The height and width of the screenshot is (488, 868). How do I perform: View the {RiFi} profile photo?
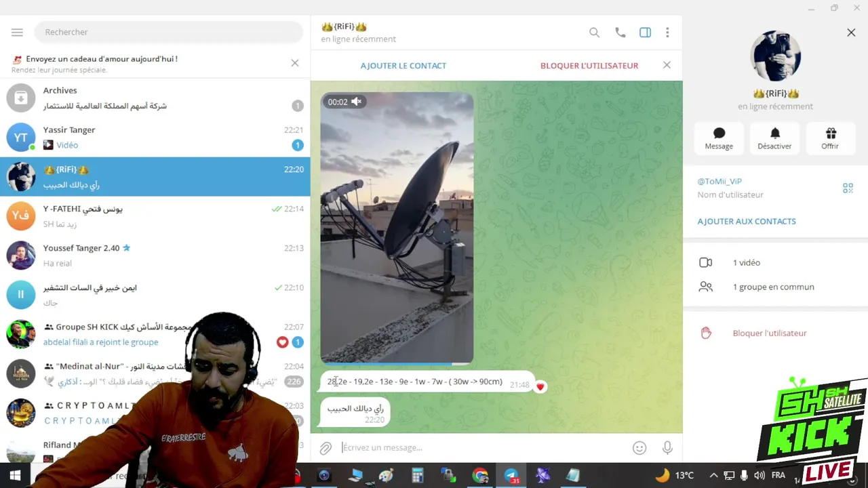coord(776,55)
